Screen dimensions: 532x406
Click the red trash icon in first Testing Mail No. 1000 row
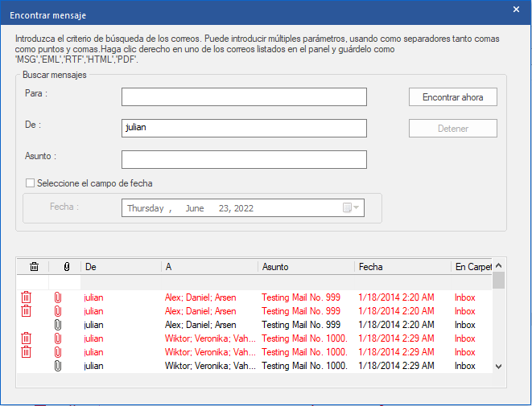[26, 338]
